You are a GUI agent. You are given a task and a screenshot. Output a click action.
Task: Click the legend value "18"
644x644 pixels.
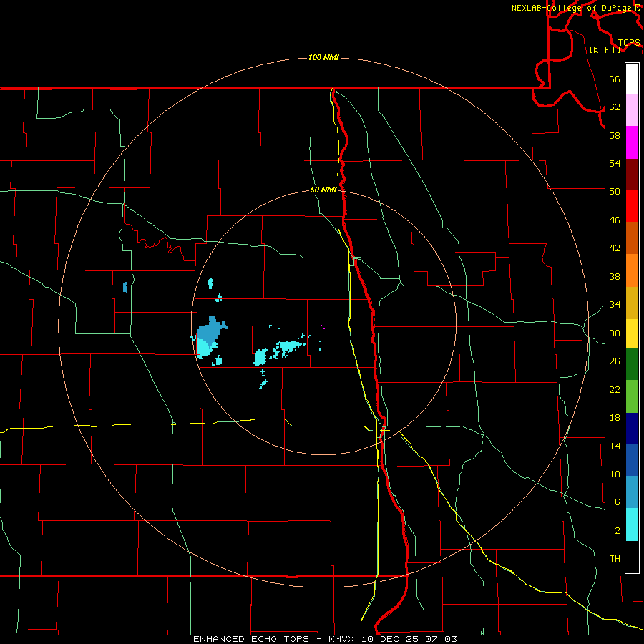pos(615,418)
